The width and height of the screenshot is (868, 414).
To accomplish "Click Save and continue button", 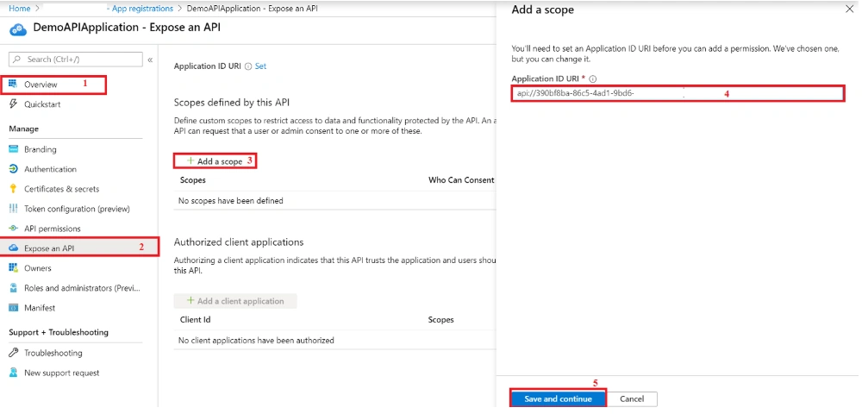I will click(x=558, y=399).
